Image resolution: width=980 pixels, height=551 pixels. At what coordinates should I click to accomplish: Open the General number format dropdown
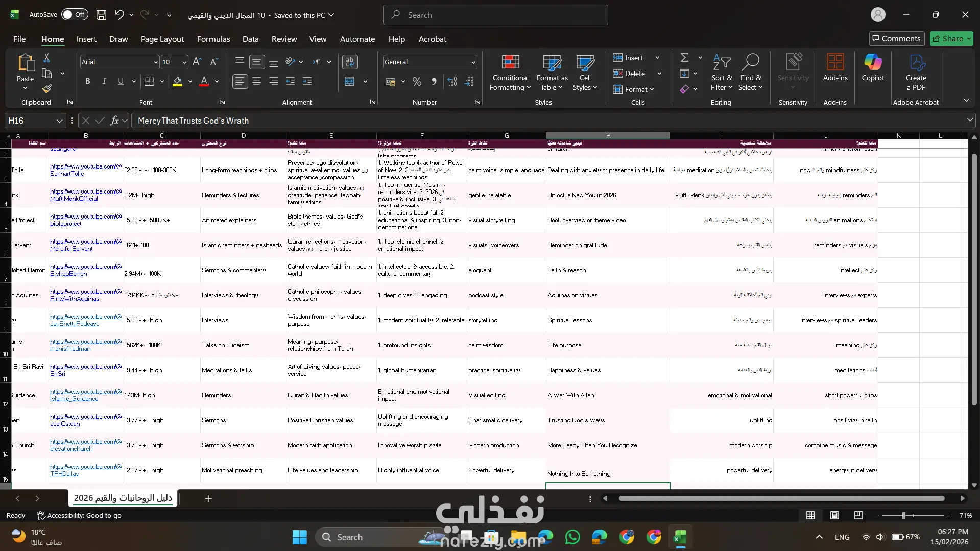473,62
